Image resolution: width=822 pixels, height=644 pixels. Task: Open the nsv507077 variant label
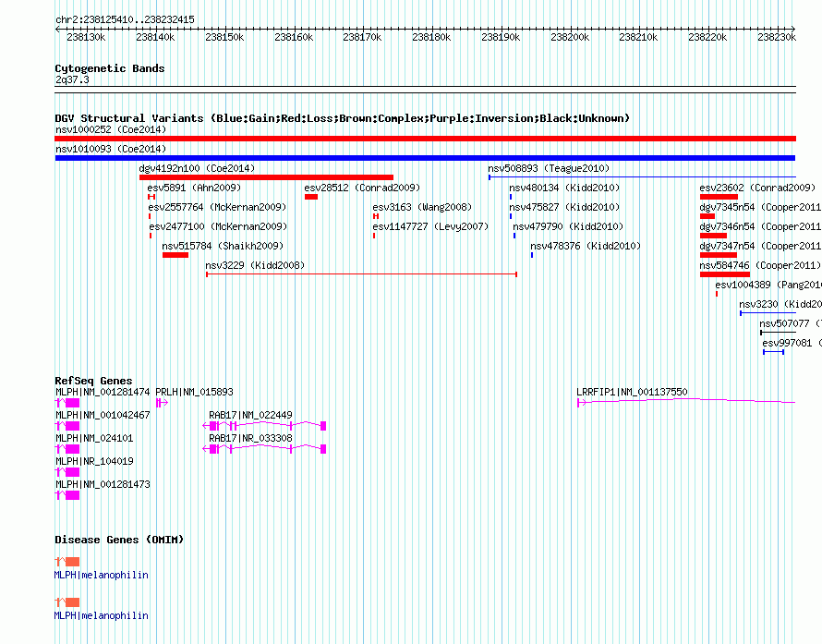pos(791,323)
